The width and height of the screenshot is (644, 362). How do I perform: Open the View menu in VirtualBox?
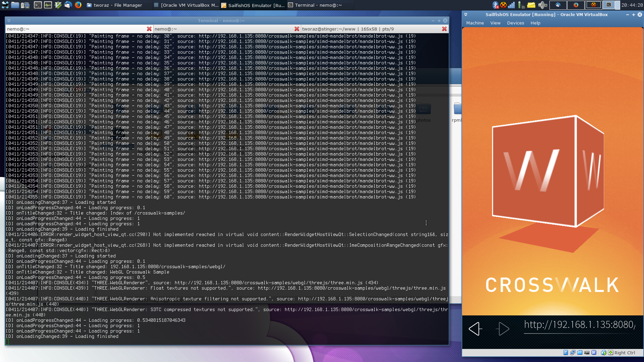tap(495, 23)
